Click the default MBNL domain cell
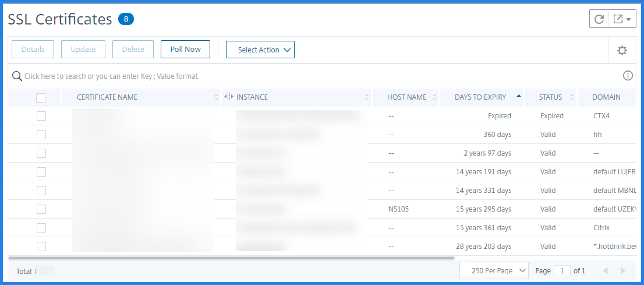The width and height of the screenshot is (644, 285). click(614, 191)
